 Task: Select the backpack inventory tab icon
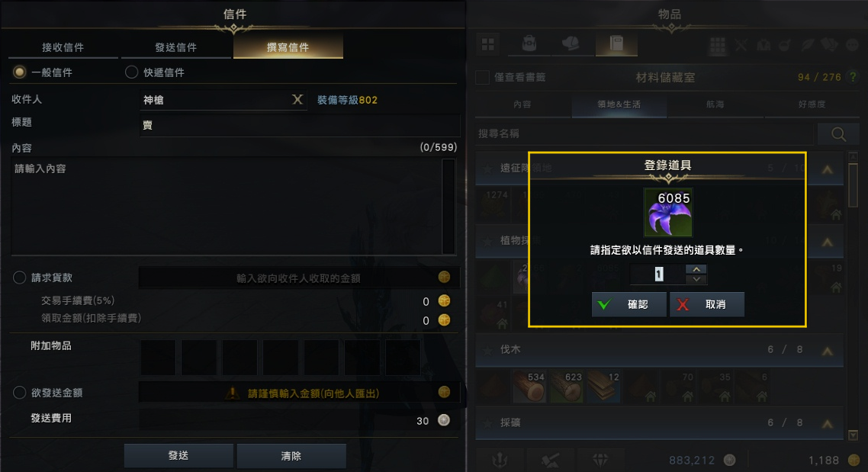(x=529, y=43)
